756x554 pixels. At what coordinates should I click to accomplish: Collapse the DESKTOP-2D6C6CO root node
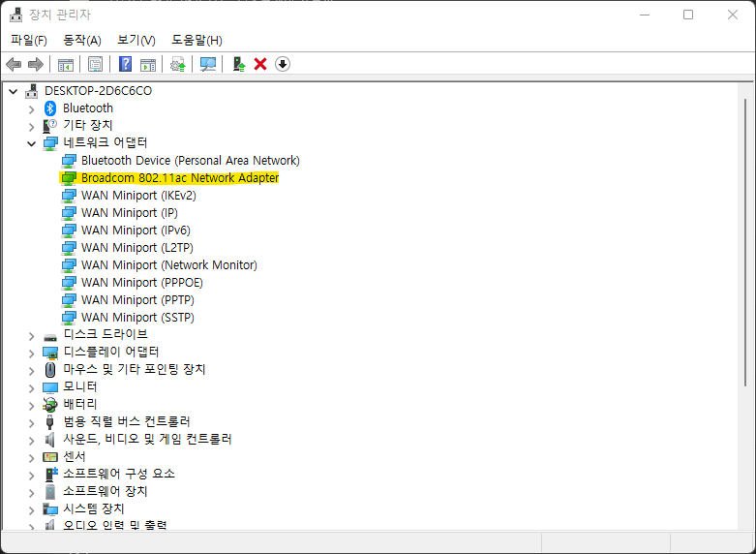pos(14,91)
